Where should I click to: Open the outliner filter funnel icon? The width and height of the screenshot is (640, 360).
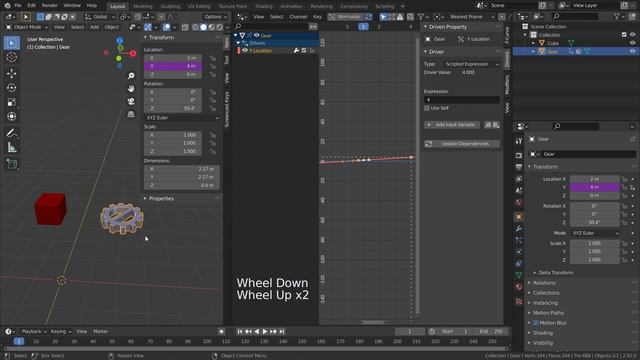(x=617, y=16)
